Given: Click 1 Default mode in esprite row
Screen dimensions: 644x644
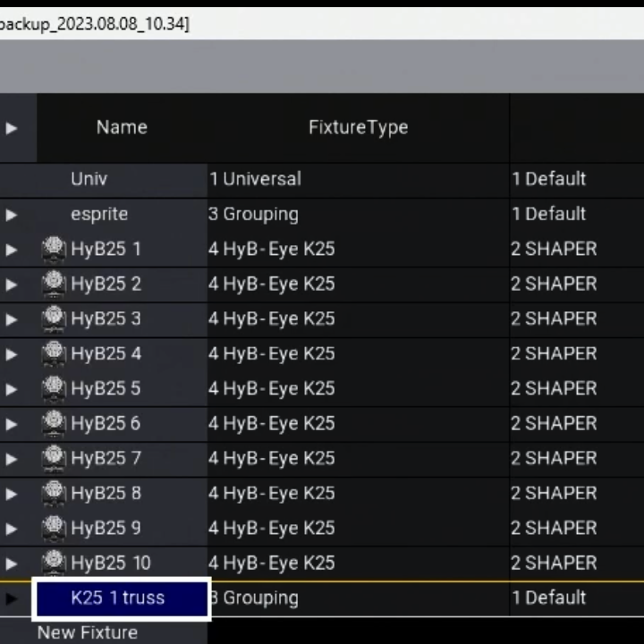Looking at the screenshot, I should coord(577,215).
